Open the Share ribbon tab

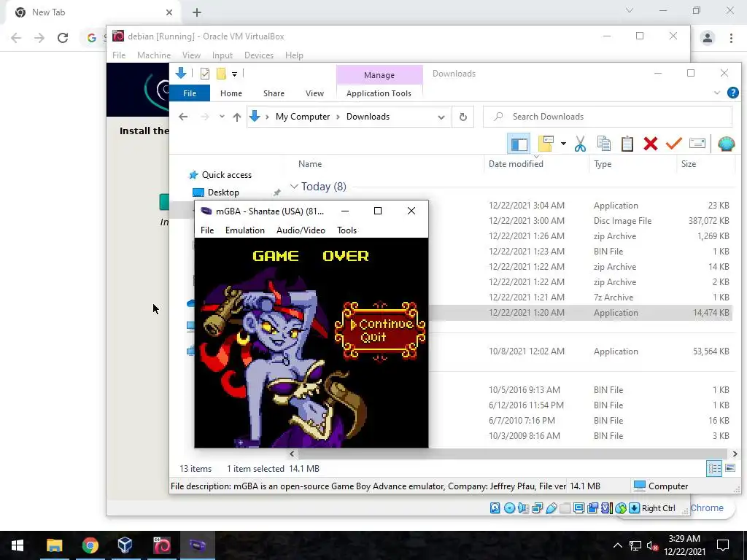pyautogui.click(x=274, y=93)
